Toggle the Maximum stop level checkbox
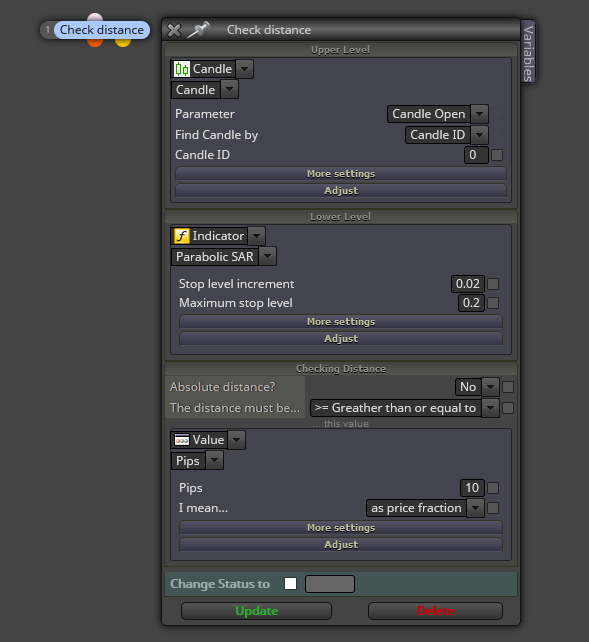 click(493, 303)
